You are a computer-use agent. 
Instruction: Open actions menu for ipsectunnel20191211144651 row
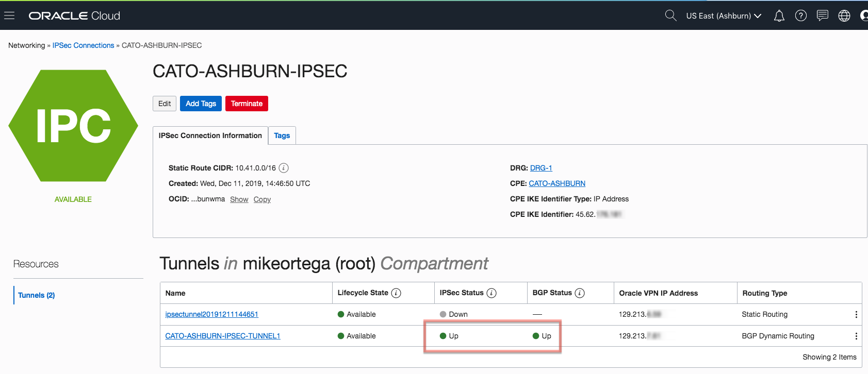click(856, 314)
